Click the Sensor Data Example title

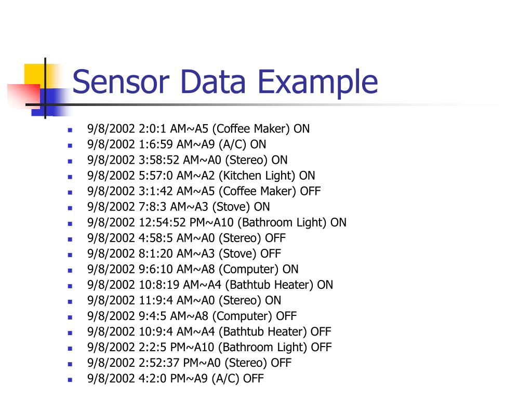(225, 83)
